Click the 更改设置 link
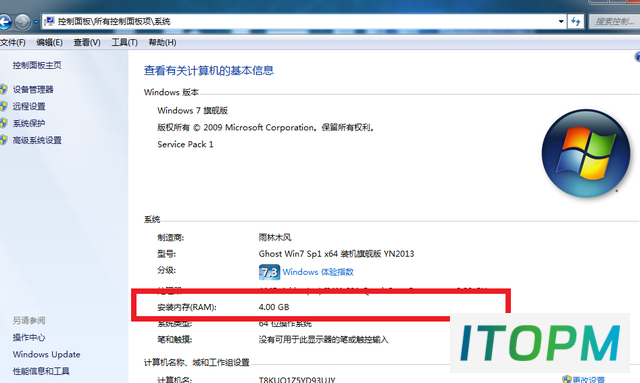The width and height of the screenshot is (640, 383). (x=588, y=380)
